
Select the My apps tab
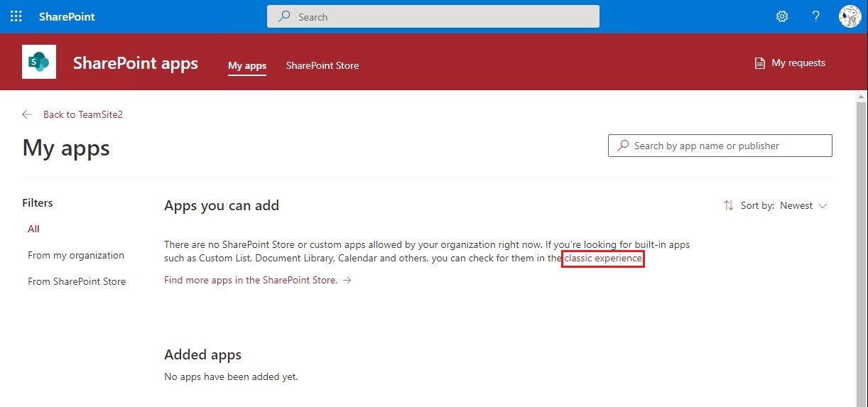[x=247, y=65]
